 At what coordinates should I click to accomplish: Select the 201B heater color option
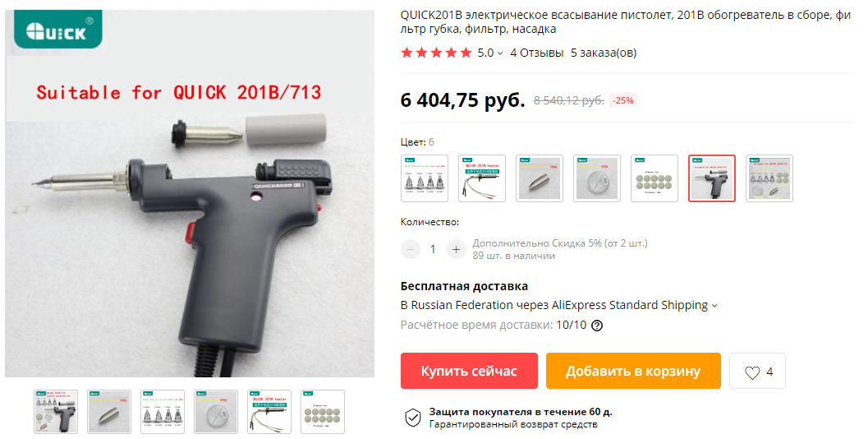coord(482,178)
